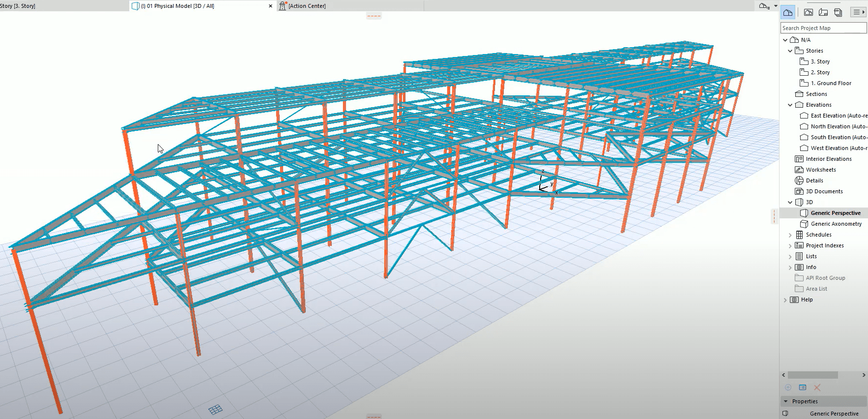The width and height of the screenshot is (868, 419).
Task: Open the tab bar overview dropdown arrow
Action: tap(776, 6)
